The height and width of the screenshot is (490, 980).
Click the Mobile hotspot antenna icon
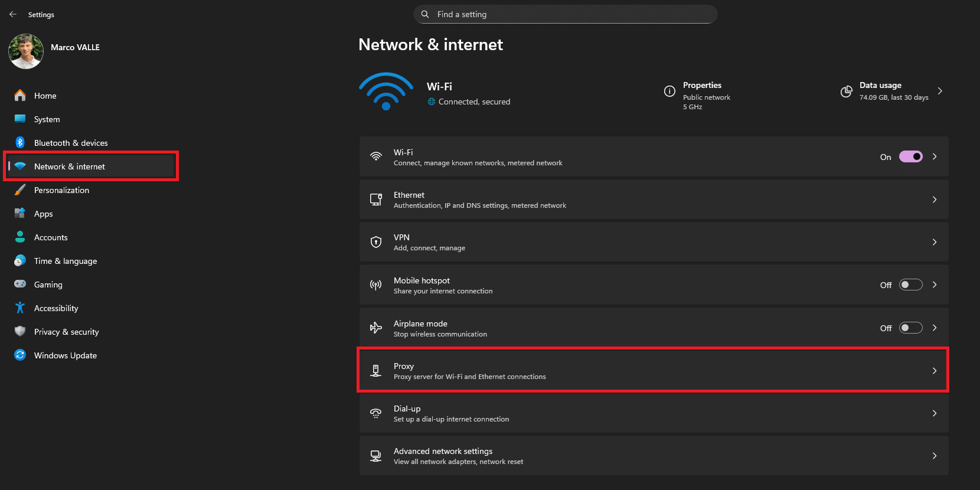375,285
